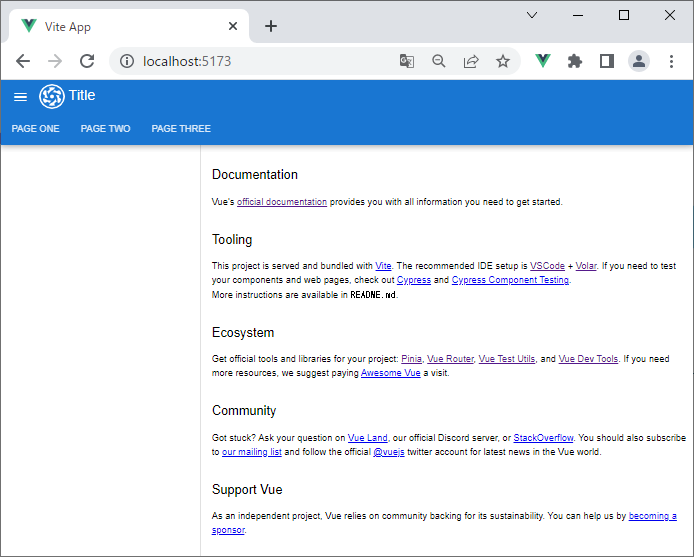Minimize the browser window
This screenshot has height=557, width=694.
click(578, 15)
